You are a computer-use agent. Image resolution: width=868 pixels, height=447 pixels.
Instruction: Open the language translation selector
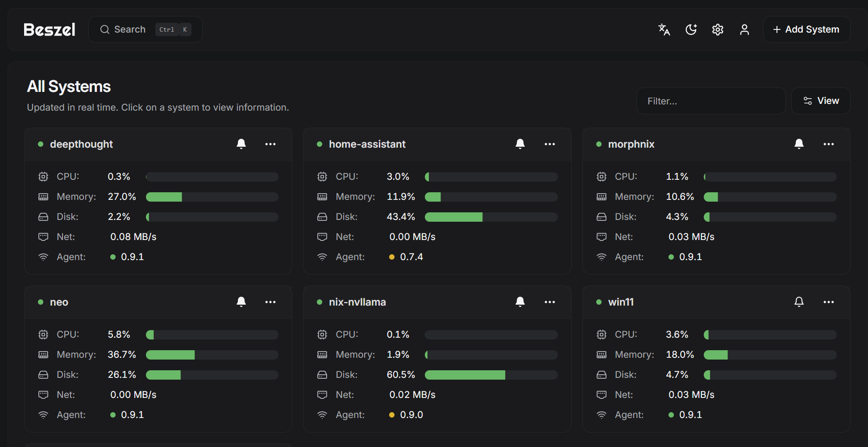[664, 29]
